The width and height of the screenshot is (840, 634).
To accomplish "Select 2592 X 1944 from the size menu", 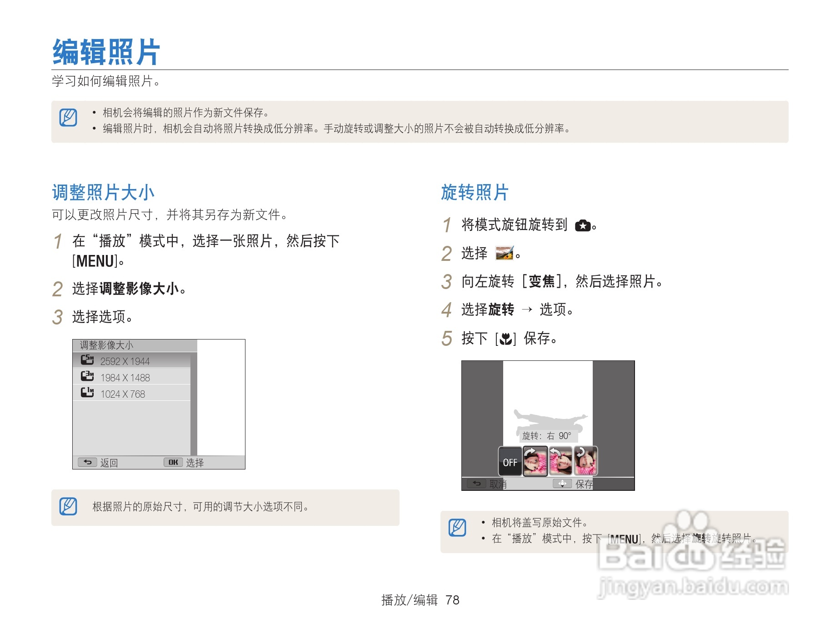I will click(x=125, y=360).
